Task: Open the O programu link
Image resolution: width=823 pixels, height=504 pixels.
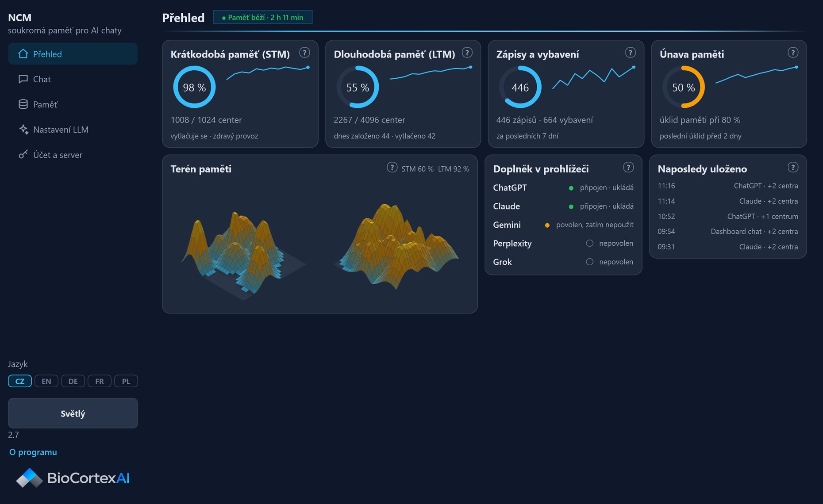Action: (33, 452)
